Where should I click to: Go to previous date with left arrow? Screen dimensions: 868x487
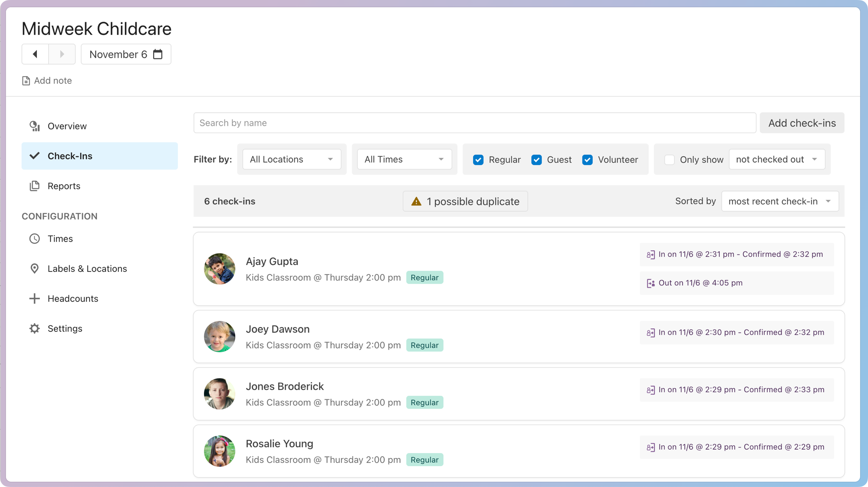coord(35,54)
